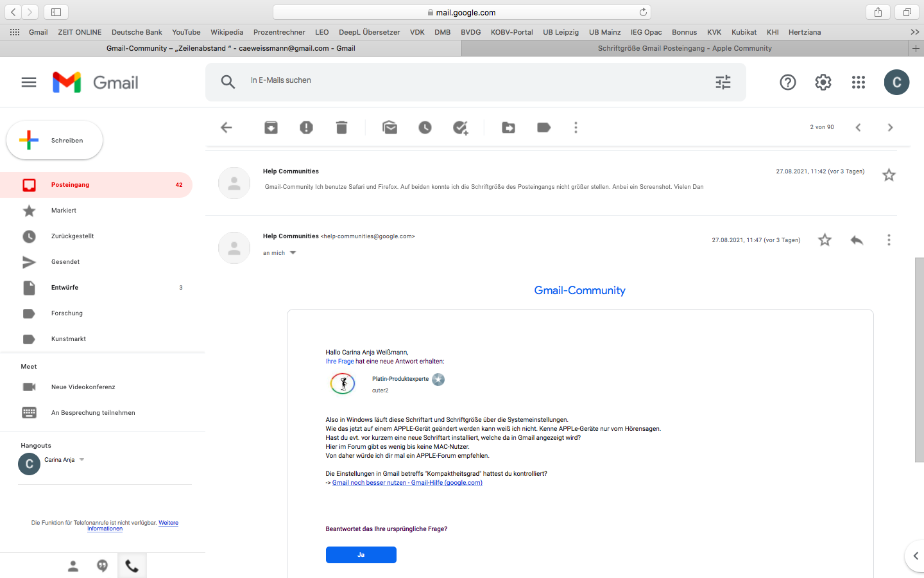Open the Carina Anja Hangouts status dropdown
924x578 pixels.
tap(81, 460)
